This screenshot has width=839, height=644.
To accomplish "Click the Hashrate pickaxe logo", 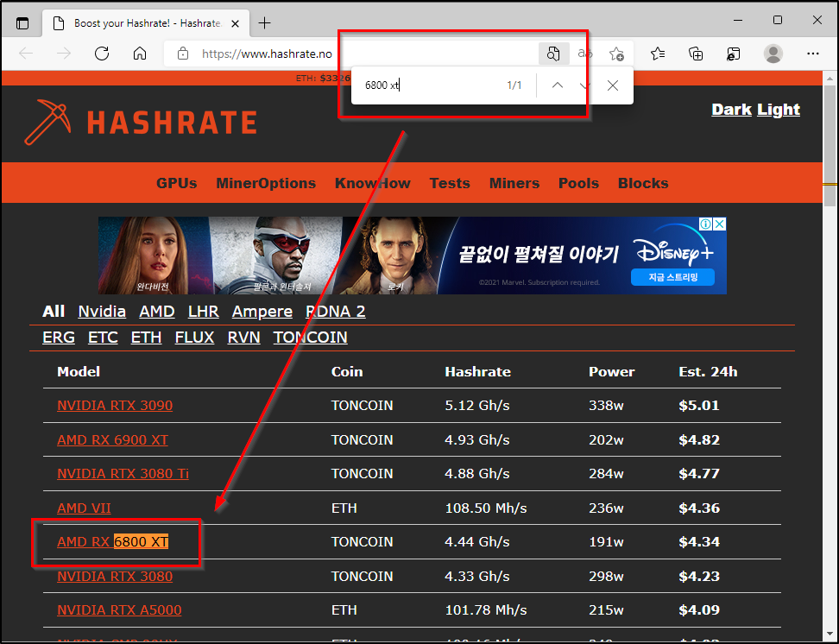I will tap(141, 122).
